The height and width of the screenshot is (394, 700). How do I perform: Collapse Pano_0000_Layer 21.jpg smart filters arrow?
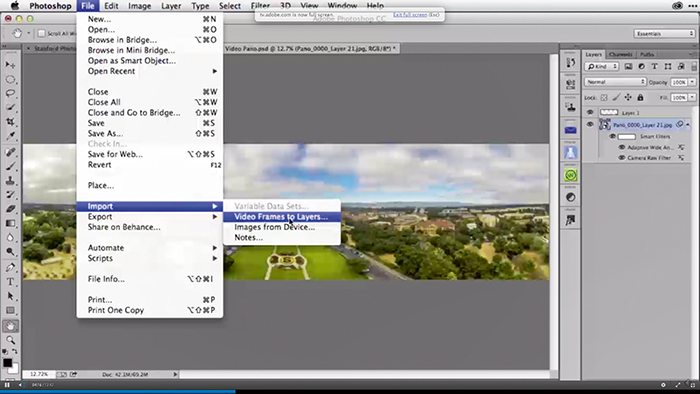(x=688, y=124)
